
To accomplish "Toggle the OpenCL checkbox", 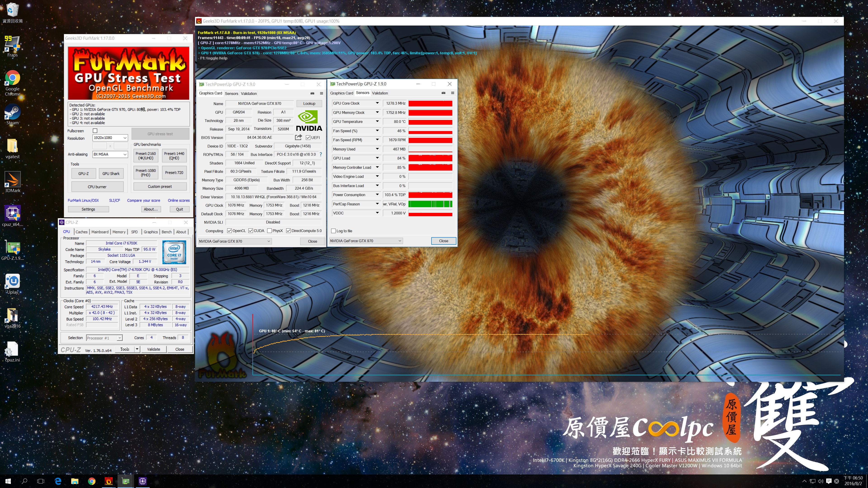I will [229, 231].
